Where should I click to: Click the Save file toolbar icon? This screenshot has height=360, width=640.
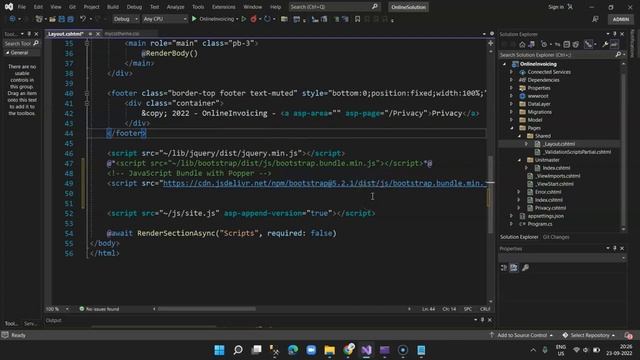point(62,19)
